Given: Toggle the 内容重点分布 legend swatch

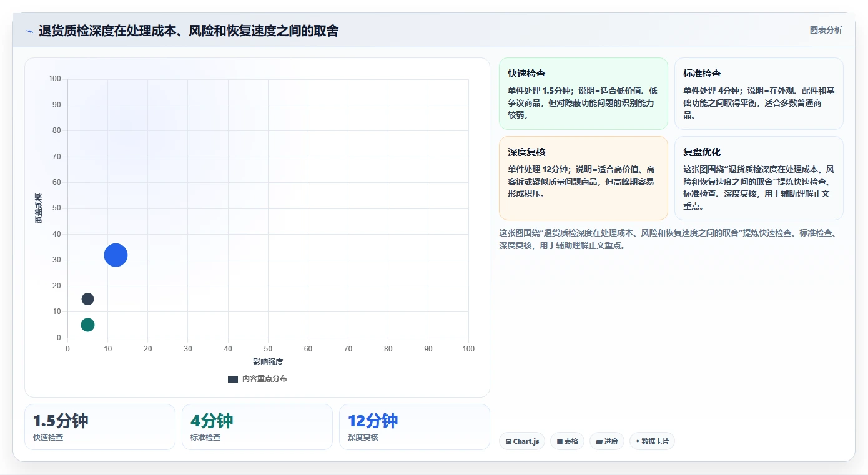Looking at the screenshot, I should coord(233,379).
